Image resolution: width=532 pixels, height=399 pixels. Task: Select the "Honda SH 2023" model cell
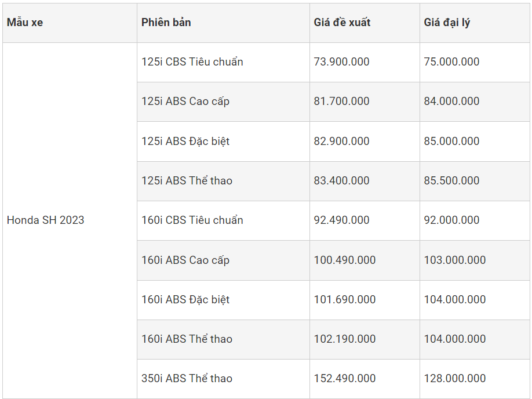45,220
